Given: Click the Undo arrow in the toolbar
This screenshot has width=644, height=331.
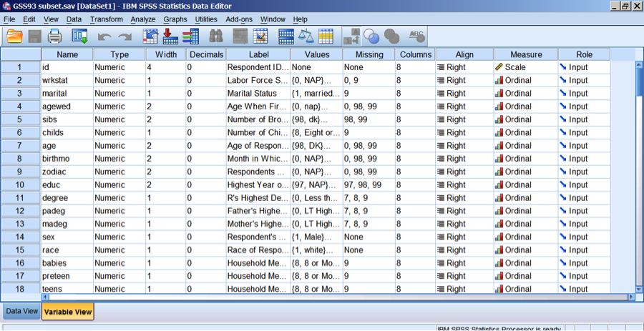Looking at the screenshot, I should click(x=104, y=37).
